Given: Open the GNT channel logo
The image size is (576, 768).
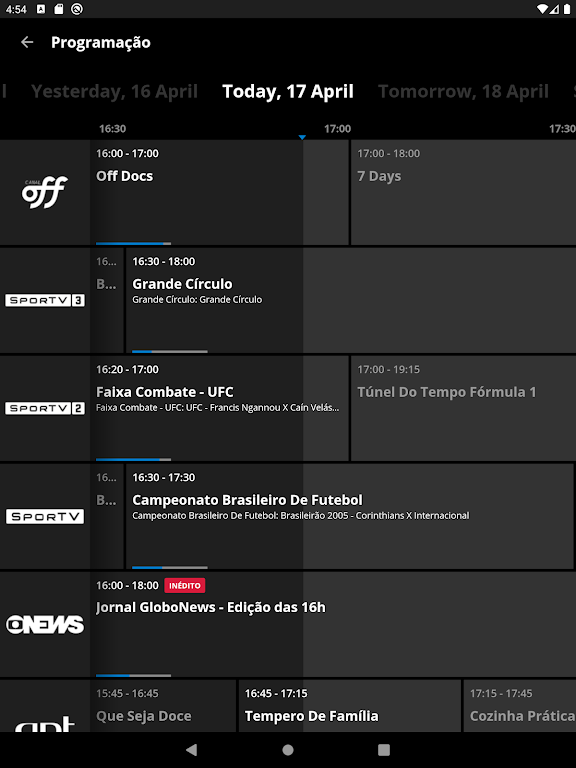Looking at the screenshot, I should 45,724.
